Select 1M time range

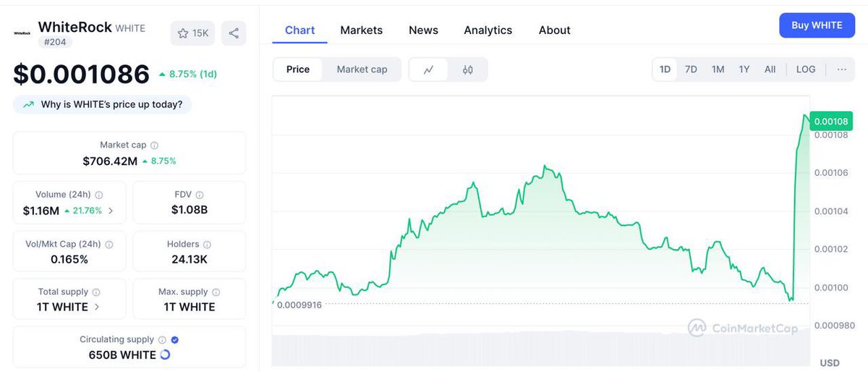(718, 69)
